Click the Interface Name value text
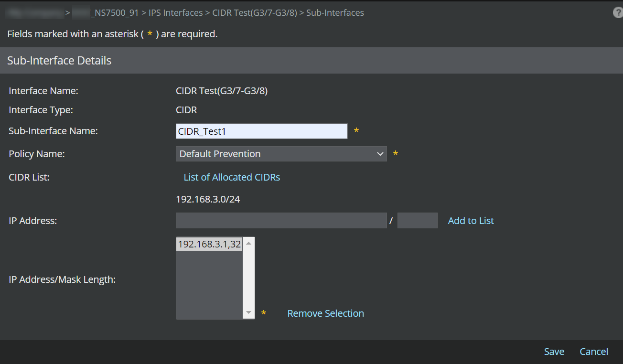 click(222, 91)
